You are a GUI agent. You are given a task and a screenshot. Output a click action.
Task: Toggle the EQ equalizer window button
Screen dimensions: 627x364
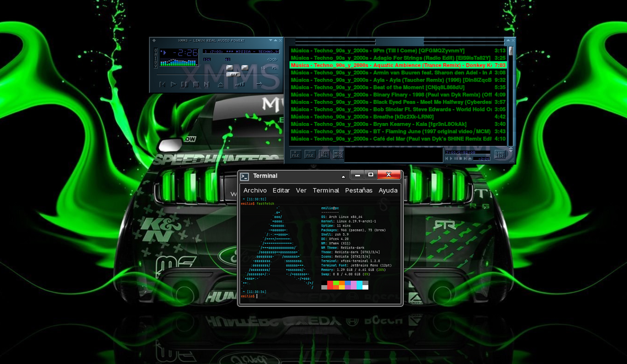click(x=264, y=68)
